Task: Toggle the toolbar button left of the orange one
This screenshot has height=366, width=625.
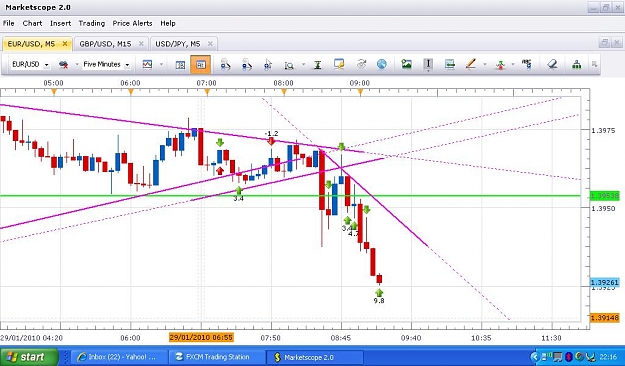Action: click(x=180, y=65)
